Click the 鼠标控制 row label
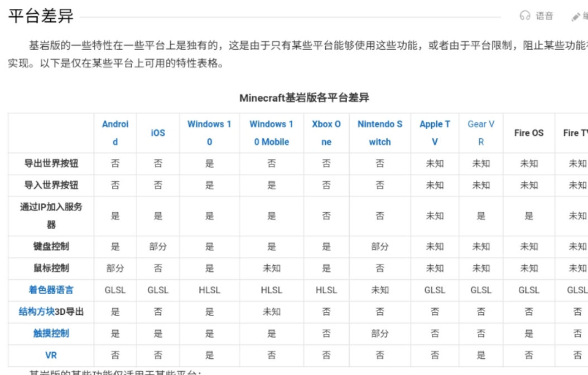 point(51,268)
